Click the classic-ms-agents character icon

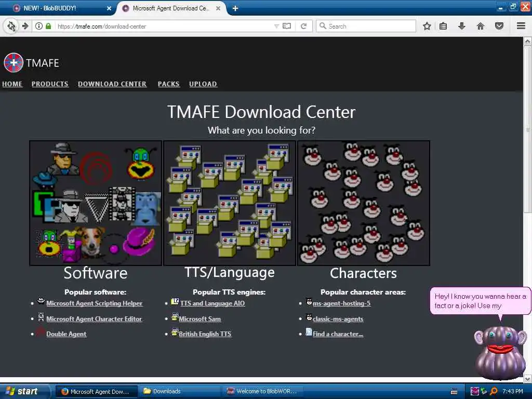pos(309,317)
